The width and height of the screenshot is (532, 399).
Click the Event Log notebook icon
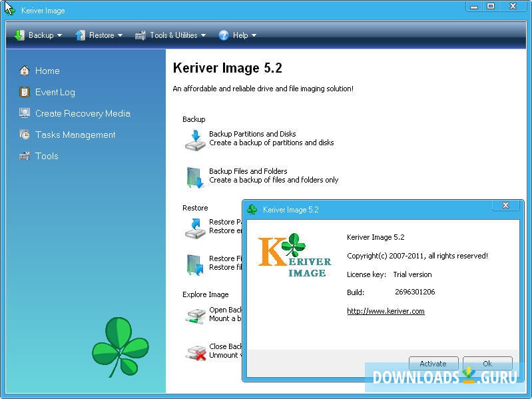[x=25, y=92]
